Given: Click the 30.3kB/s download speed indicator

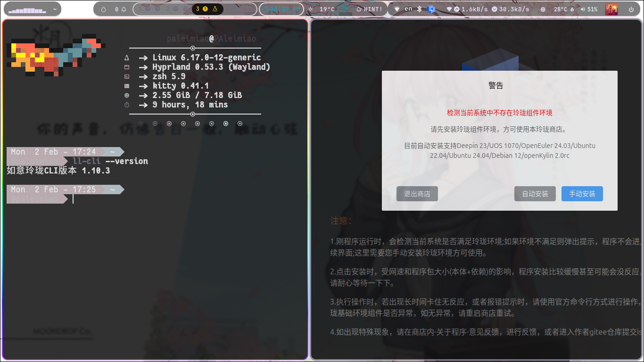Looking at the screenshot, I should 510,9.
